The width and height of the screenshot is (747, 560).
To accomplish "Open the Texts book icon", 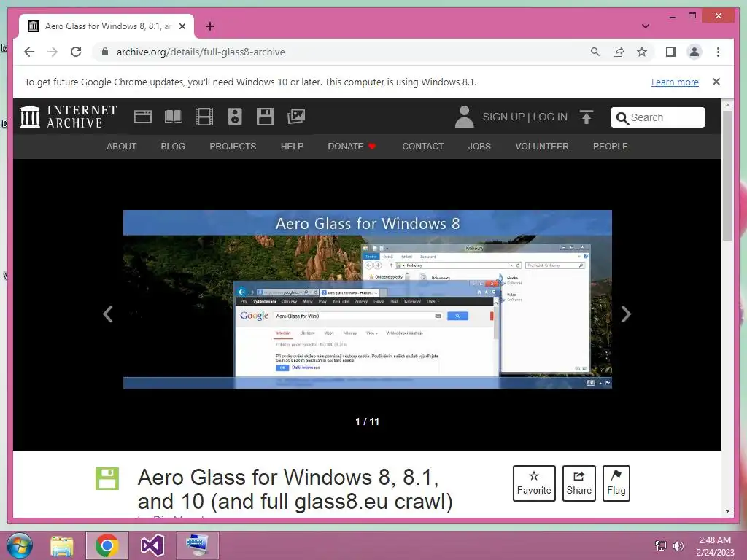I will (x=174, y=117).
